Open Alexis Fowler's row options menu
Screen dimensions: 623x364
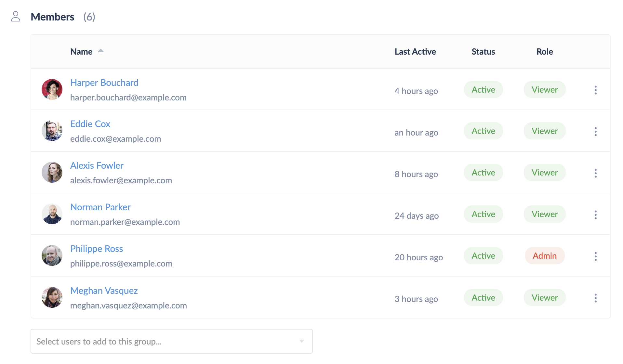[x=595, y=173]
